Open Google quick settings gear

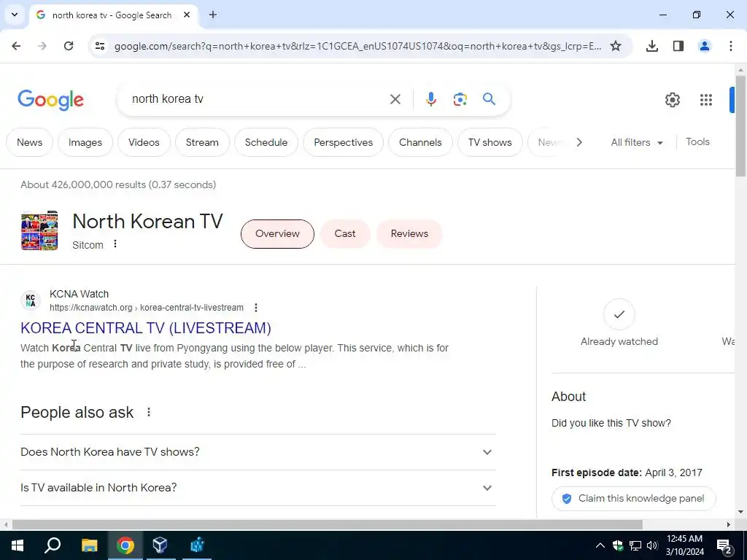point(672,99)
